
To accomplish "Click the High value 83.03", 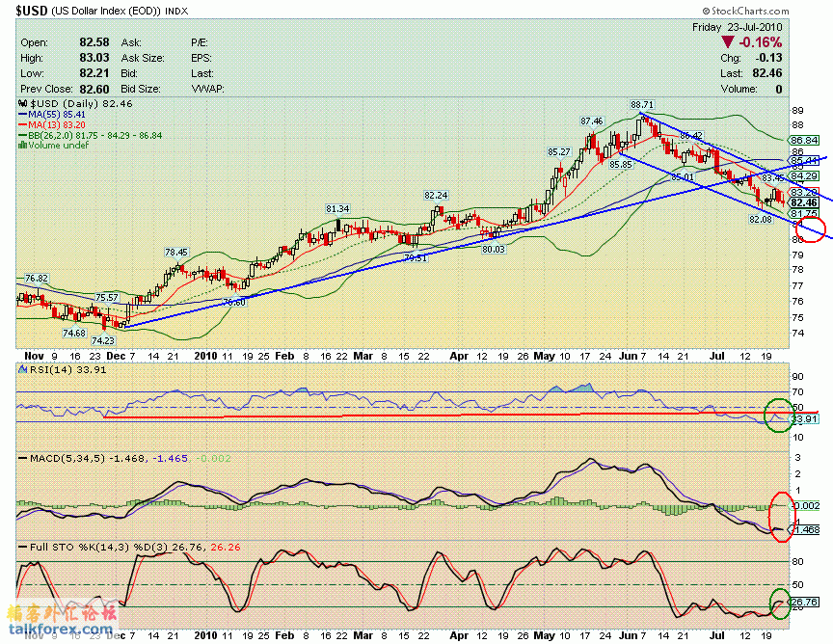I will 94,58.
